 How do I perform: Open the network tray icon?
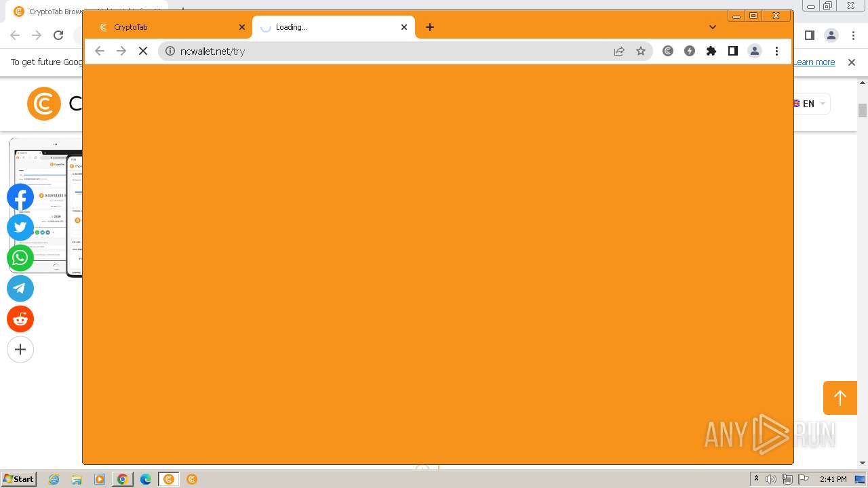click(787, 479)
